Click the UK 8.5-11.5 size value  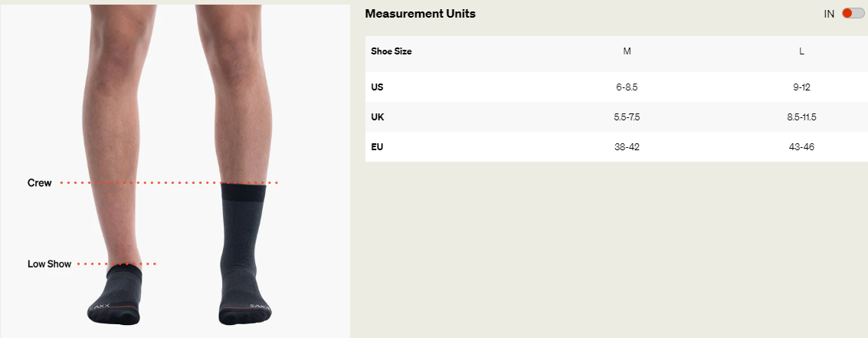click(x=801, y=117)
